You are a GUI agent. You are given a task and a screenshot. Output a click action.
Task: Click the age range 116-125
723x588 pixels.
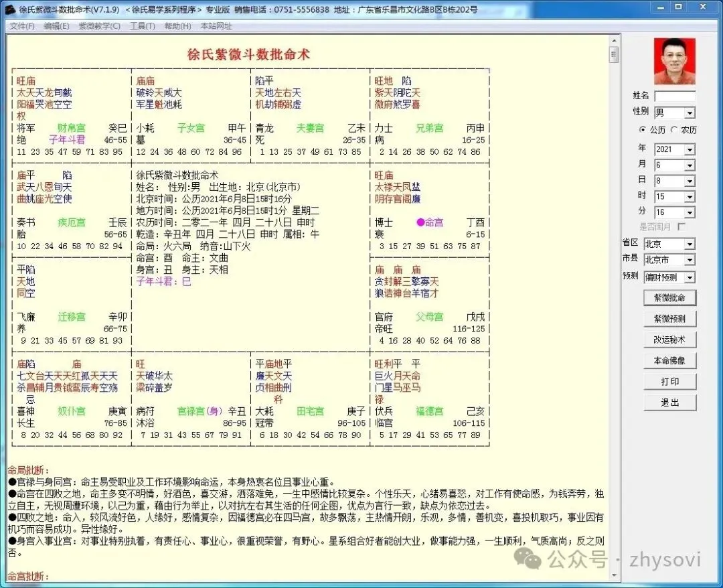tap(469, 329)
